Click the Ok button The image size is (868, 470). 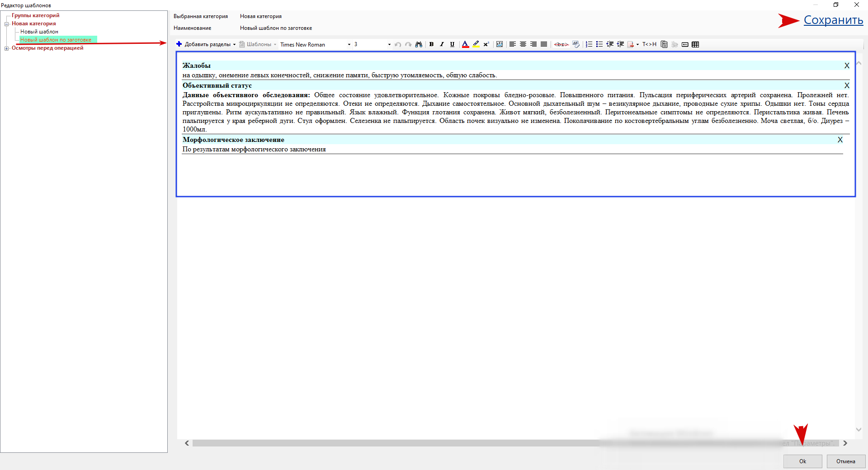point(802,461)
